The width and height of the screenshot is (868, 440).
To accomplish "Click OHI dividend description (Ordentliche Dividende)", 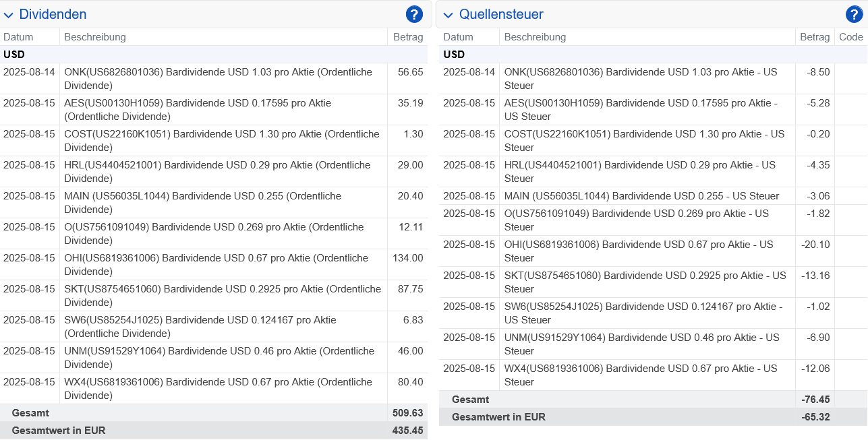I will tap(216, 265).
